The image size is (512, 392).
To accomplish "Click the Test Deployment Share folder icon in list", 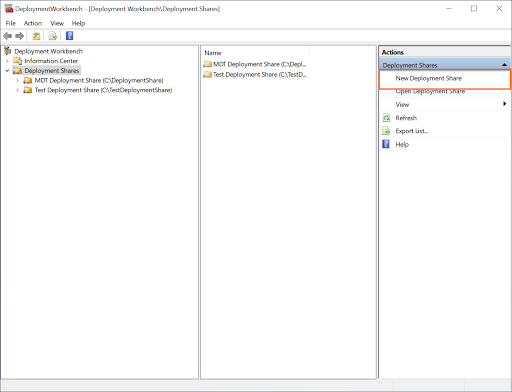I will (x=208, y=74).
